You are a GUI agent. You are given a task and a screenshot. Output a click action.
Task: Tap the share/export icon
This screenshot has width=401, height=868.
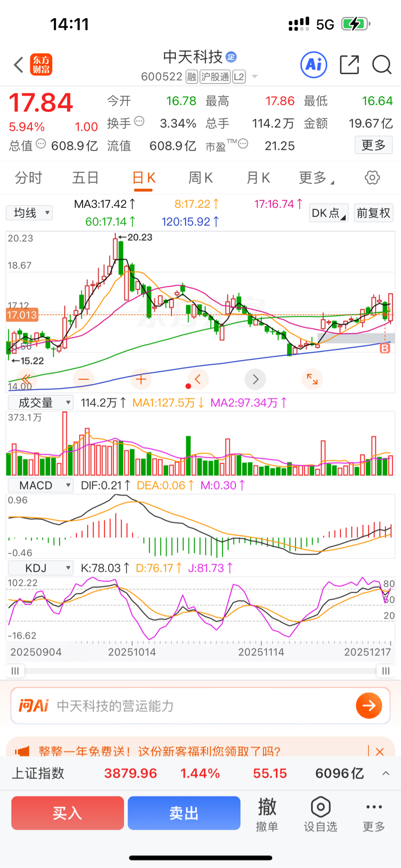coord(349,65)
